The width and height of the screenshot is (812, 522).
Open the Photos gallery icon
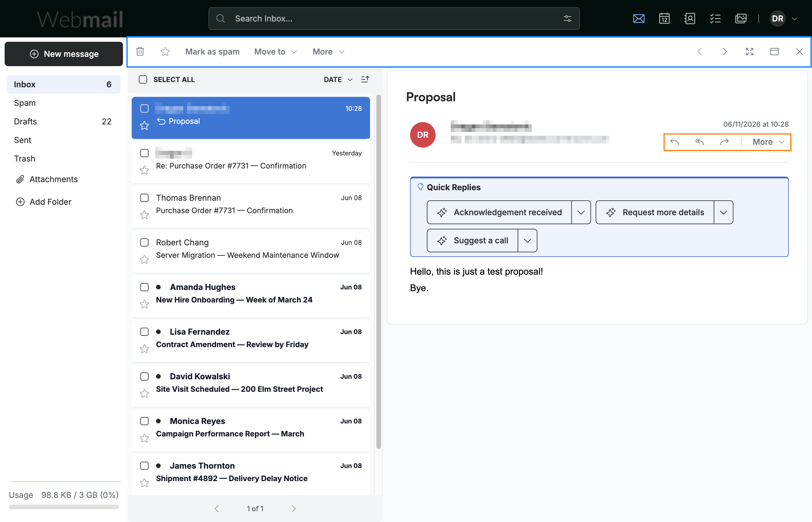[x=740, y=18]
